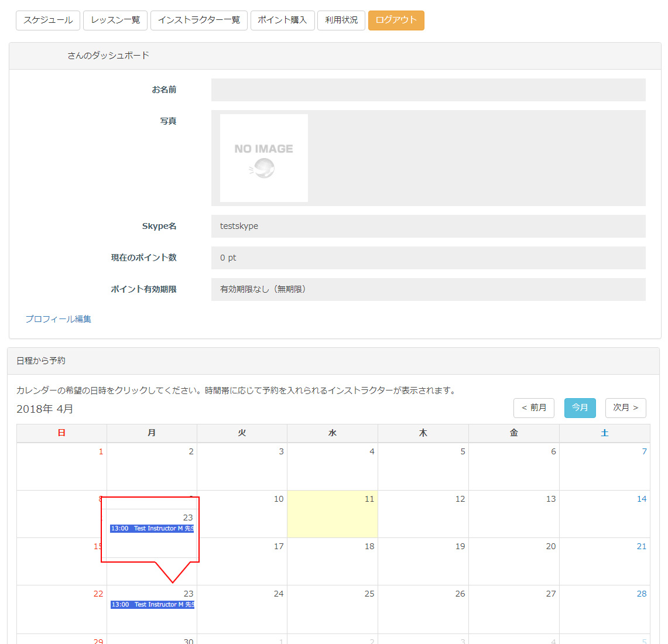Select April 25 on the calendar
This screenshot has height=644, width=668.
(x=333, y=609)
